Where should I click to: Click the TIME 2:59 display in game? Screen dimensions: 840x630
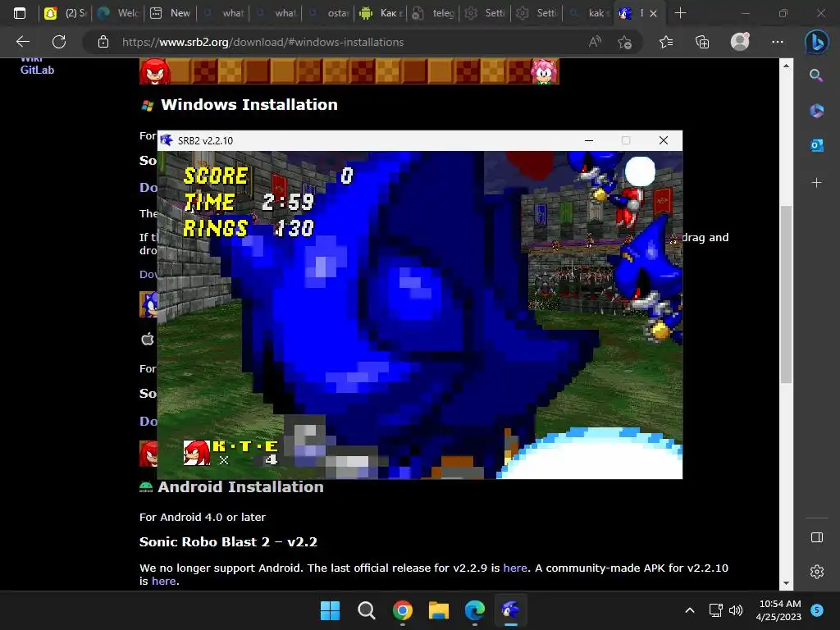249,202
